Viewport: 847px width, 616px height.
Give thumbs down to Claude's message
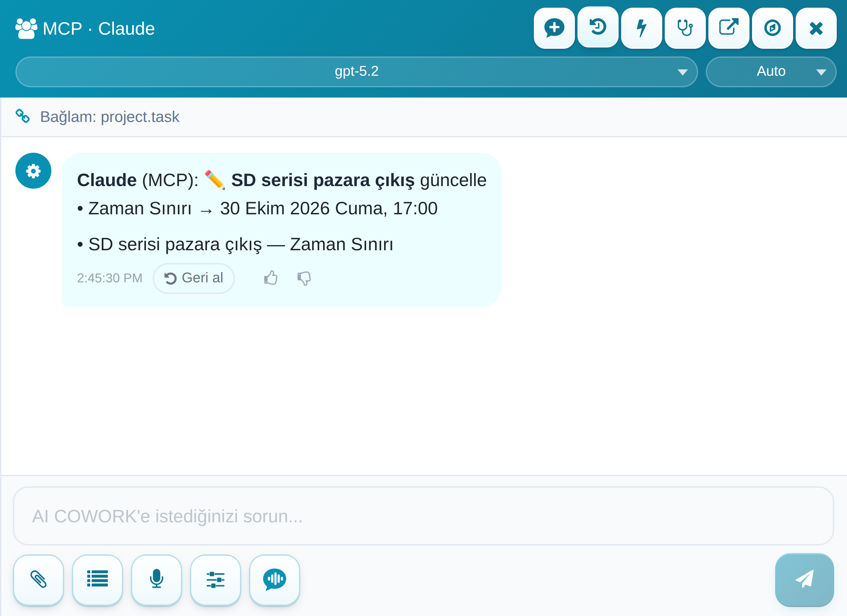pos(304,278)
